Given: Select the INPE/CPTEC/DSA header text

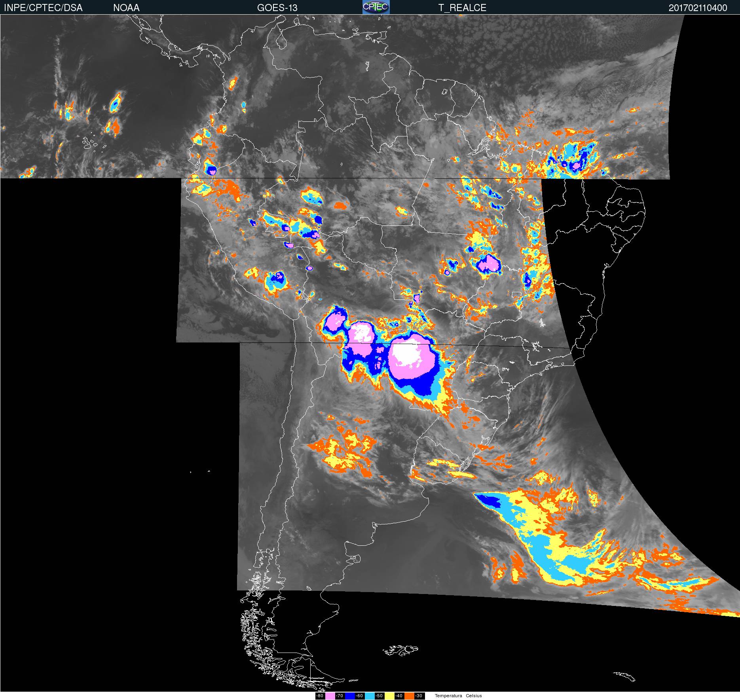Looking at the screenshot, I should (x=43, y=8).
